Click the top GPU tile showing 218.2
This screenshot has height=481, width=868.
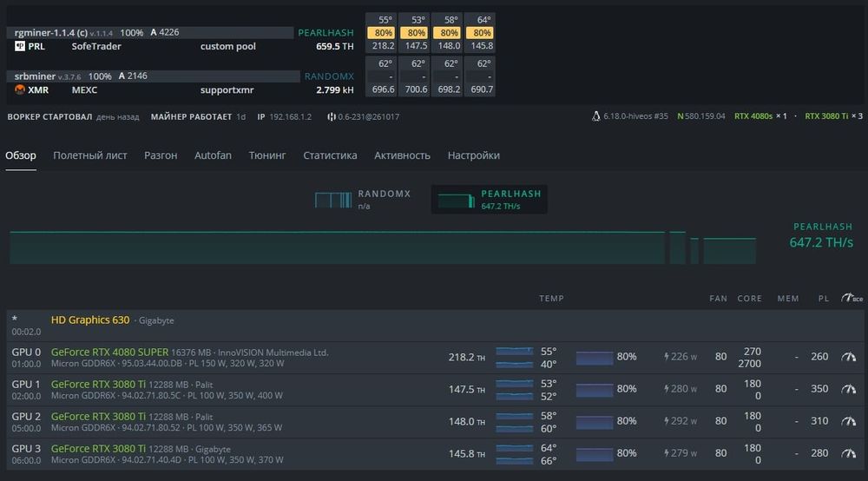coord(381,33)
